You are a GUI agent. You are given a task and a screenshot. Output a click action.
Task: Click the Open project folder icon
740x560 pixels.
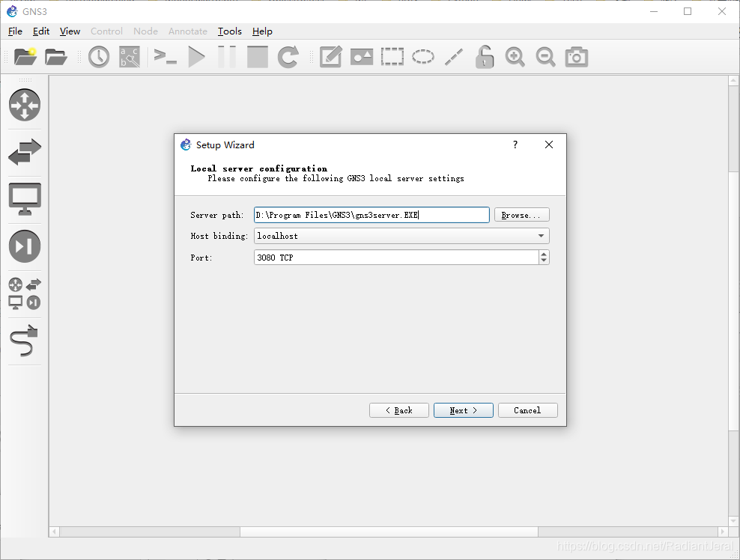coord(56,57)
